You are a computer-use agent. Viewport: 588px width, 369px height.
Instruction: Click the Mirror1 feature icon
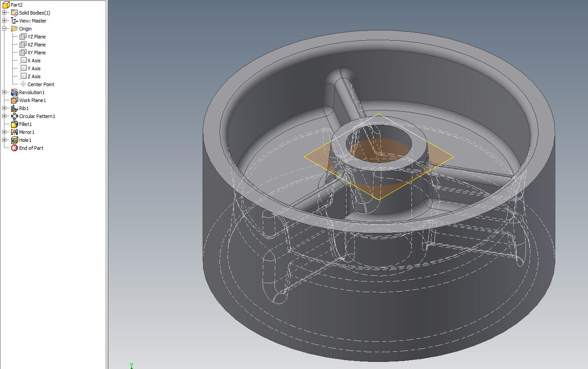pyautogui.click(x=14, y=132)
